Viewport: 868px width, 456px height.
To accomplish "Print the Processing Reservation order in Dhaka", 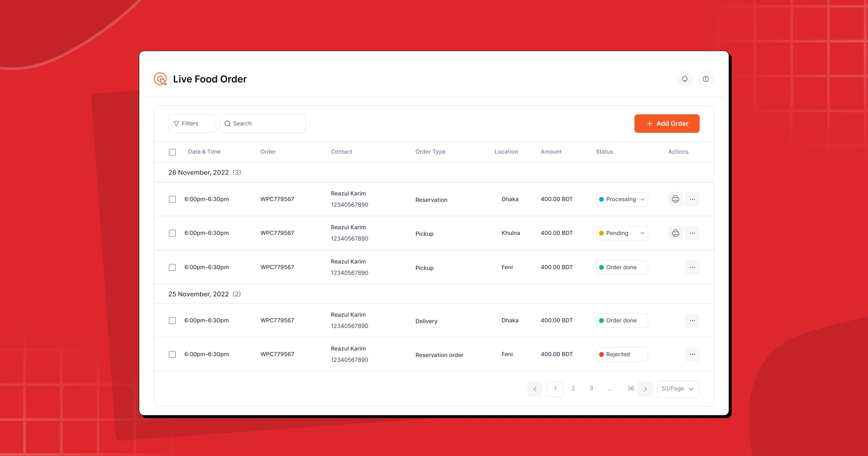I will (x=675, y=199).
